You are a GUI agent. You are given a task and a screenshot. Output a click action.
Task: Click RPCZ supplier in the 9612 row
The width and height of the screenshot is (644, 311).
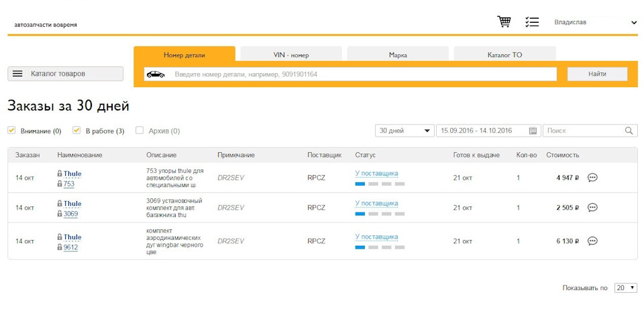316,241
